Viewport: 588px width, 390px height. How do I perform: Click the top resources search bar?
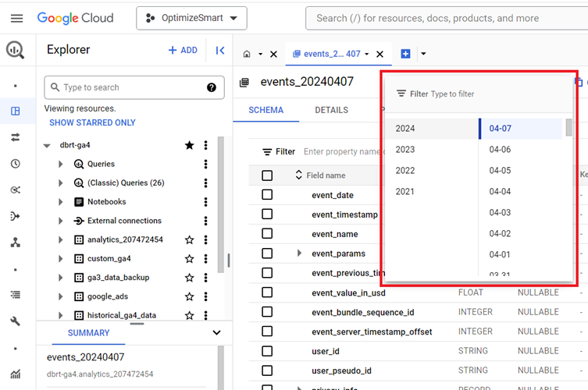(447, 18)
